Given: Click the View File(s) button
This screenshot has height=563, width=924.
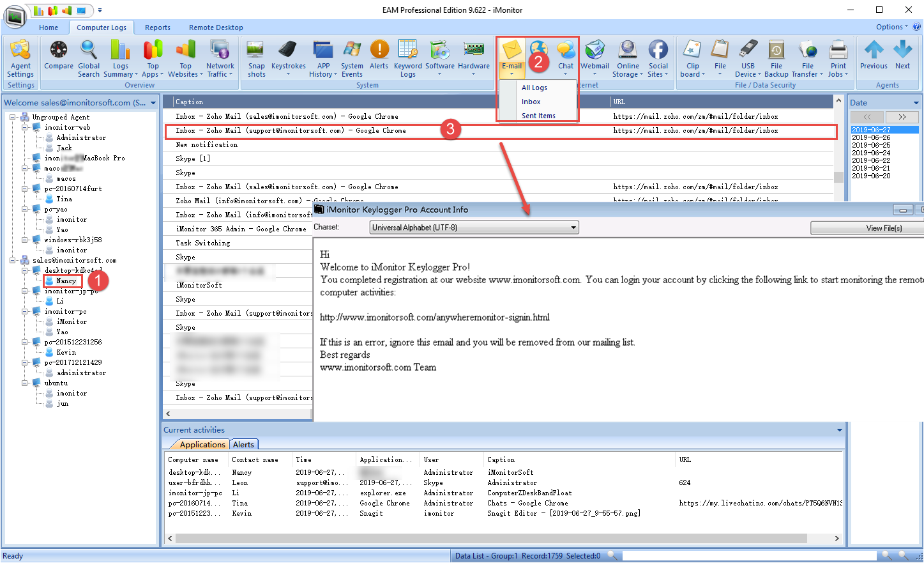Looking at the screenshot, I should 884,228.
